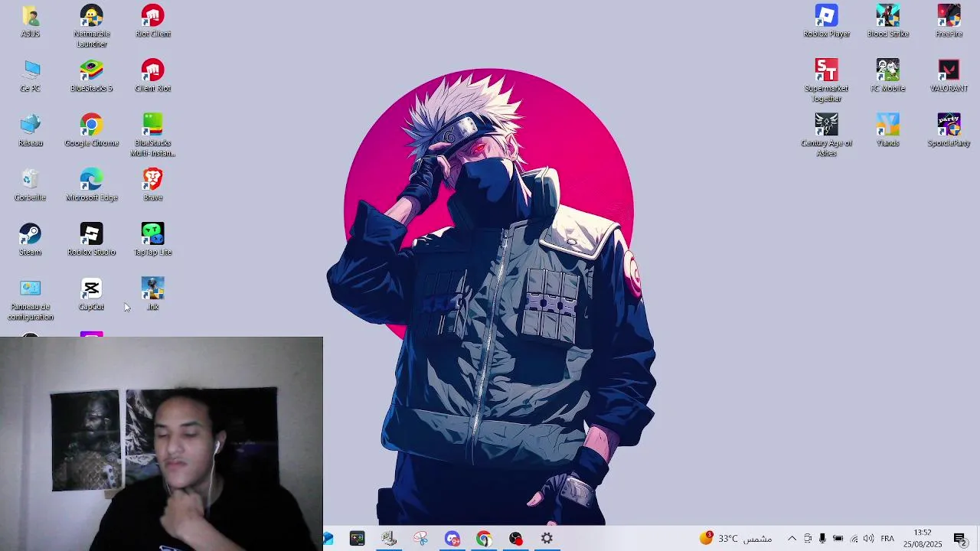Select the .lnk shortcut icon

point(152,295)
